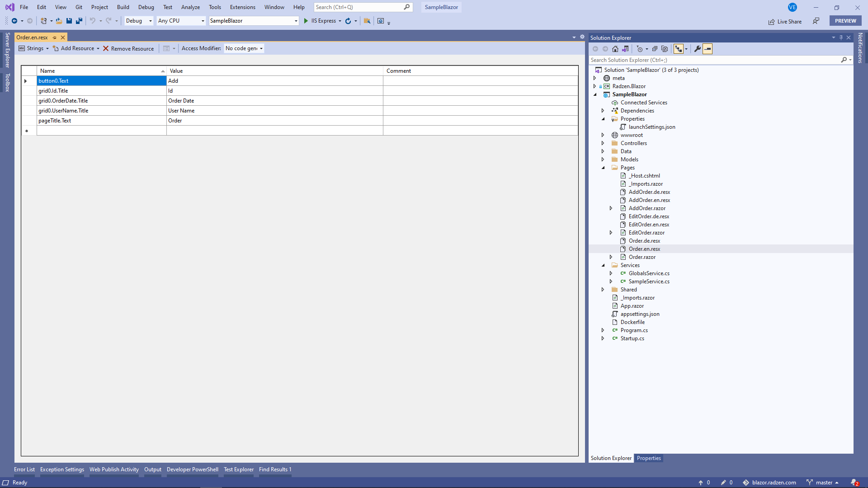Toggle auto-hide pin on Solution Explorer
The image size is (868, 488).
click(841, 38)
